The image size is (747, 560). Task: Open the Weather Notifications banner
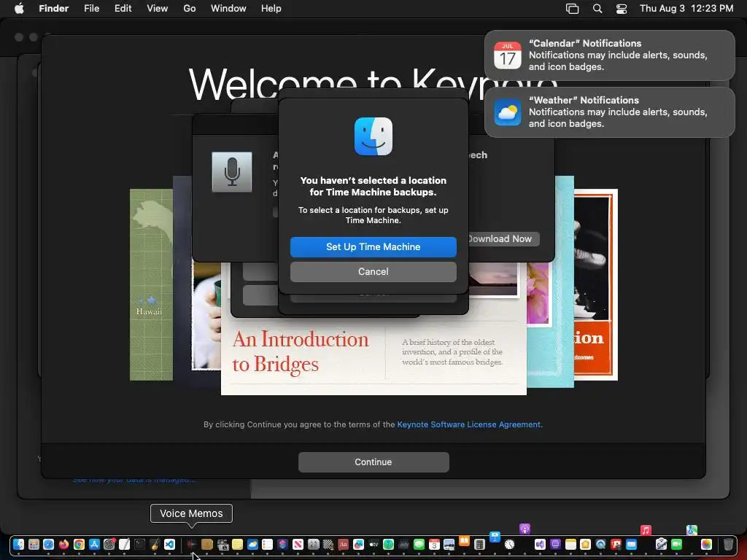click(609, 112)
